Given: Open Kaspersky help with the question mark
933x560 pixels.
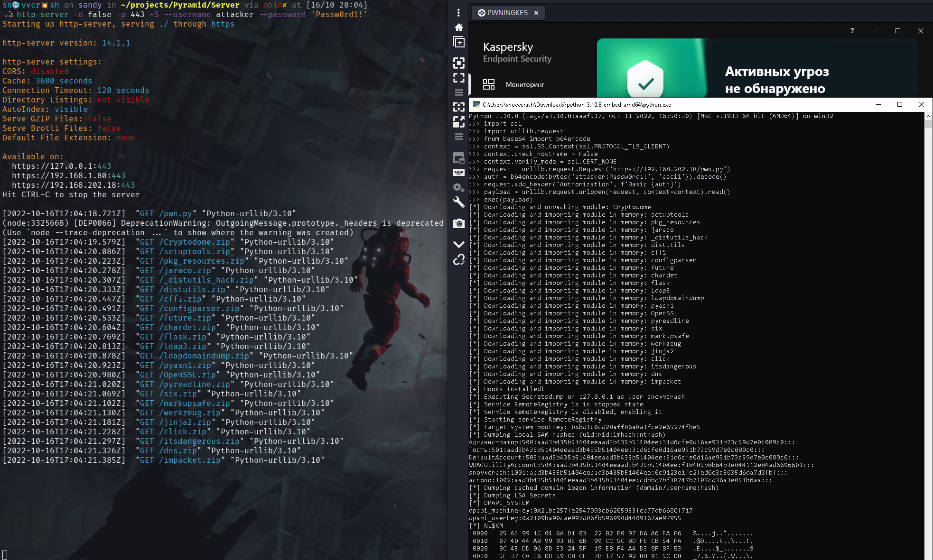Looking at the screenshot, I should click(x=852, y=31).
